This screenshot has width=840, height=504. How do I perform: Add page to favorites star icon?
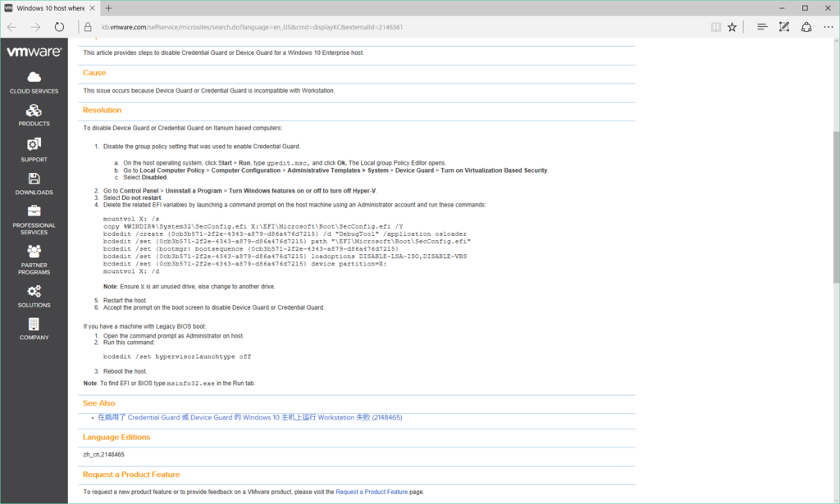pyautogui.click(x=732, y=27)
